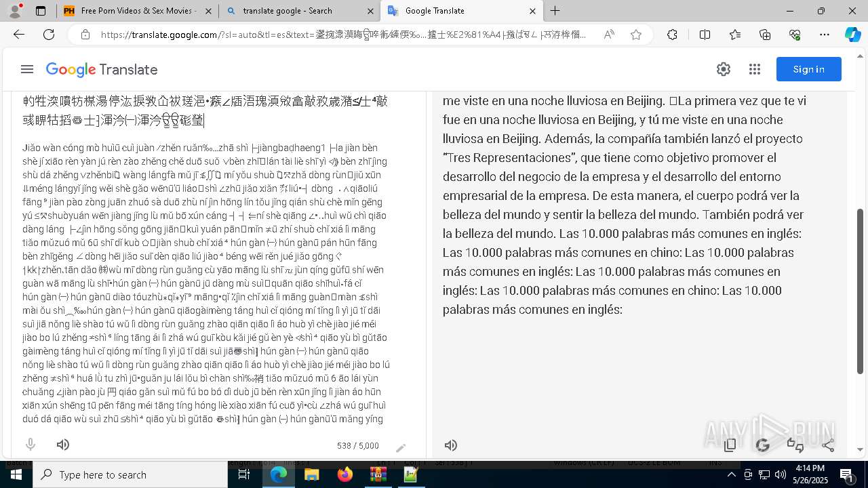
Task: Open the Notepad++ taskbar icon
Action: coord(411,474)
